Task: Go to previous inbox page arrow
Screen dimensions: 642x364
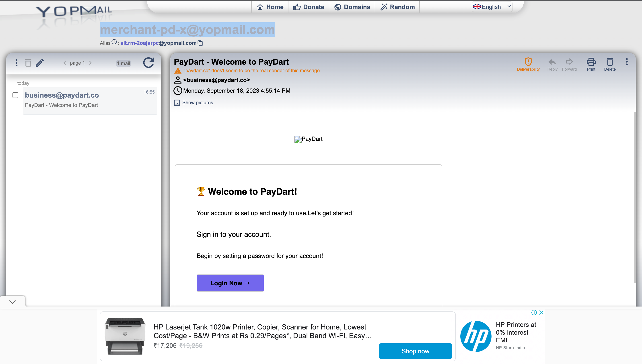Action: tap(64, 63)
